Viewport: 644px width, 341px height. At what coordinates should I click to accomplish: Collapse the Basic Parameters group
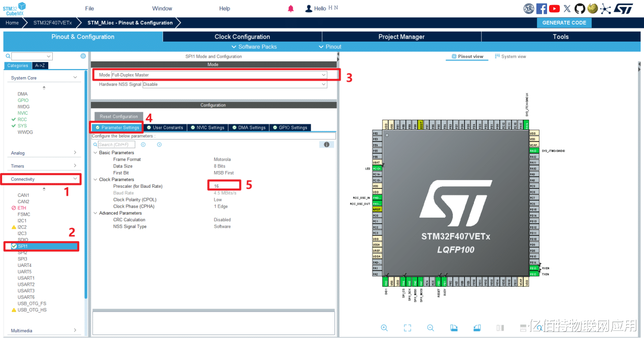point(95,153)
